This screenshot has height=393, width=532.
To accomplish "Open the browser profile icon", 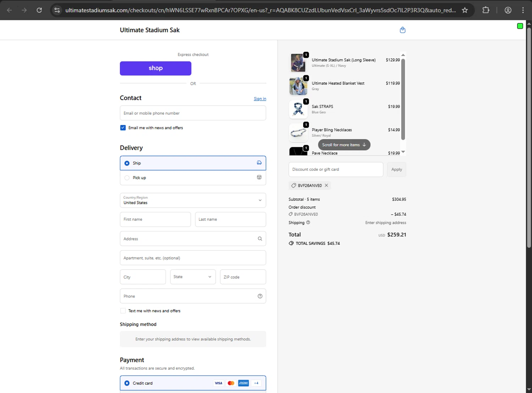I will pos(508,10).
